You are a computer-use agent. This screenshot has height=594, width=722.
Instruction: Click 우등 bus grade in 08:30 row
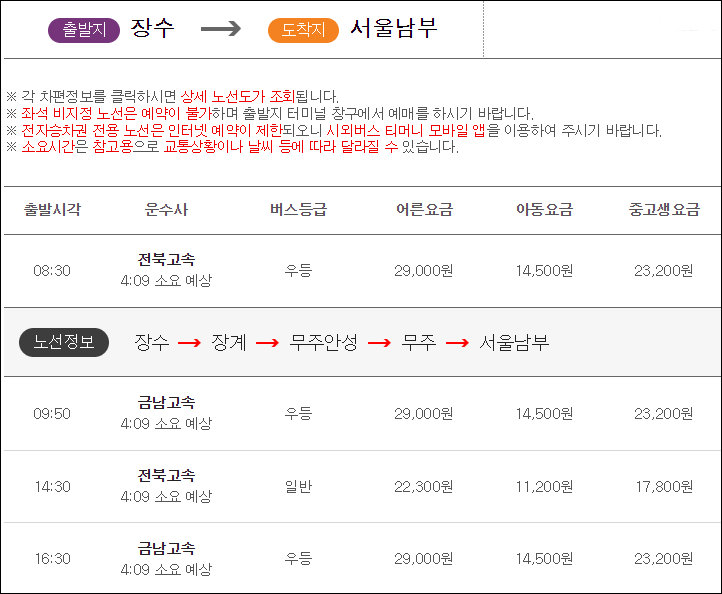click(x=298, y=270)
